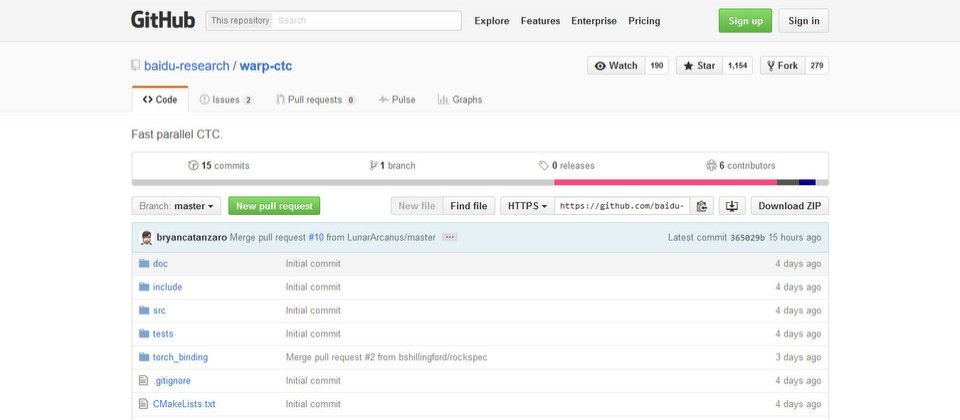This screenshot has width=960, height=420.
Task: Click the Download ZIP button
Action: tap(790, 206)
